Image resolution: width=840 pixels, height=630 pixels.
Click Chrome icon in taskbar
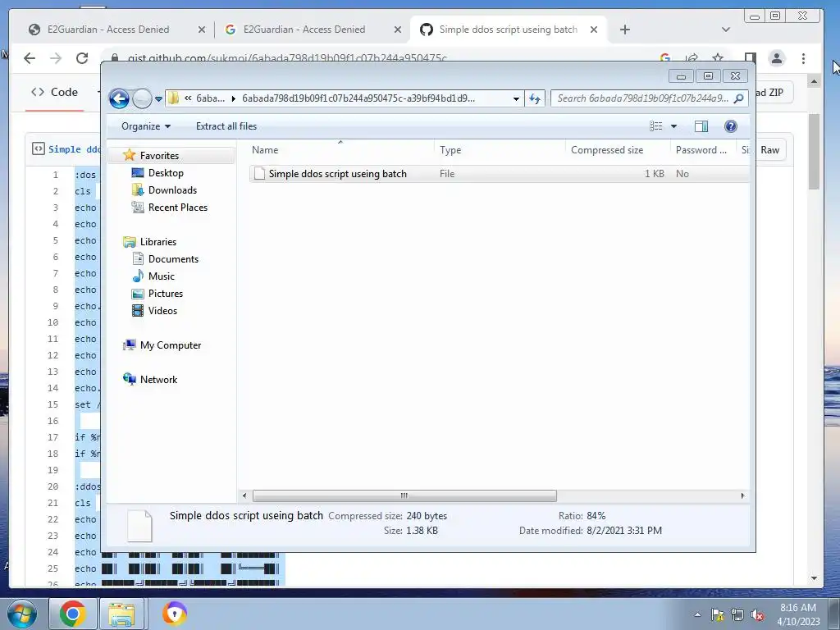(72, 614)
